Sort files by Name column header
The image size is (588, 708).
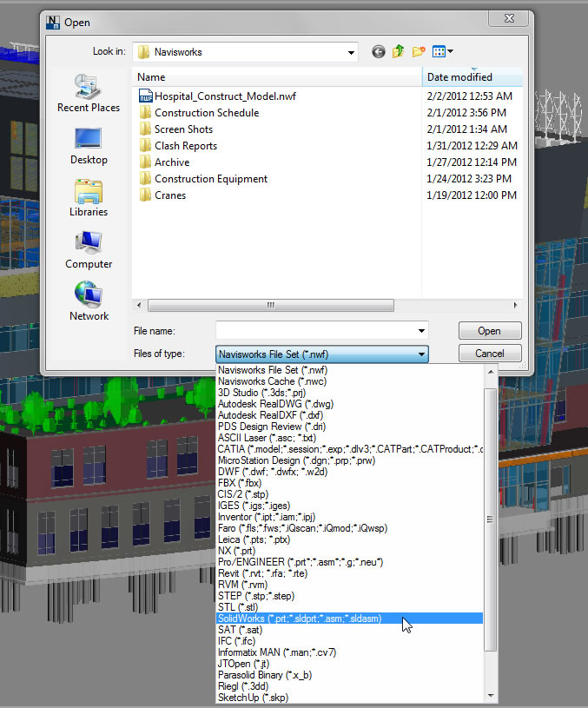click(277, 77)
